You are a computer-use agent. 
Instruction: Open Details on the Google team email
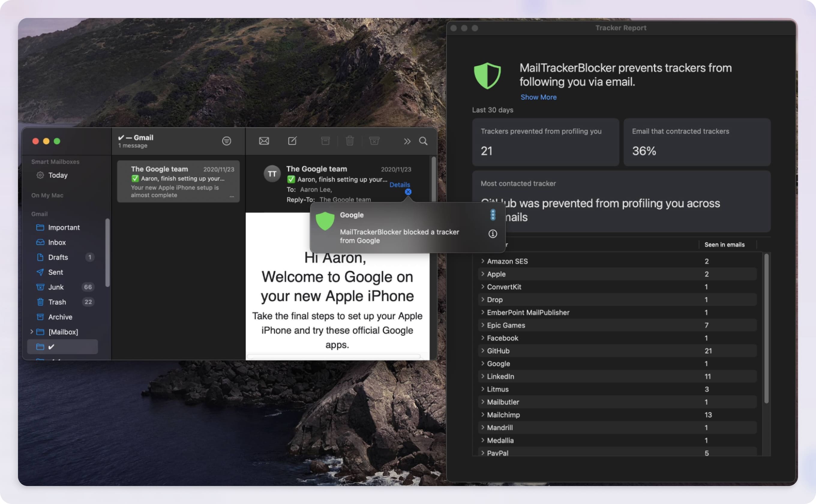coord(400,185)
